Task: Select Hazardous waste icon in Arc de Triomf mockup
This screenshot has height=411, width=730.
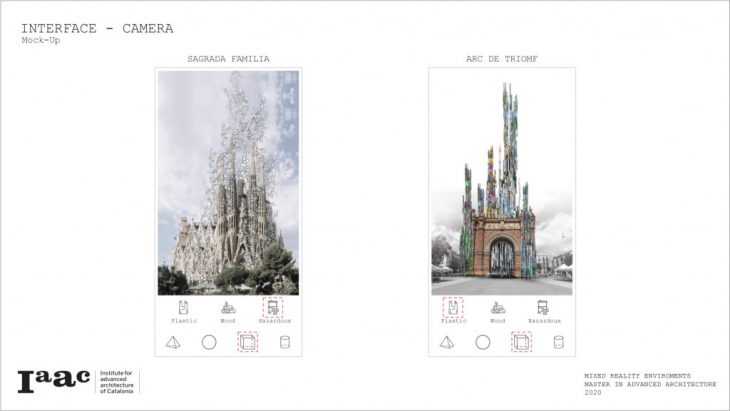Action: click(543, 307)
